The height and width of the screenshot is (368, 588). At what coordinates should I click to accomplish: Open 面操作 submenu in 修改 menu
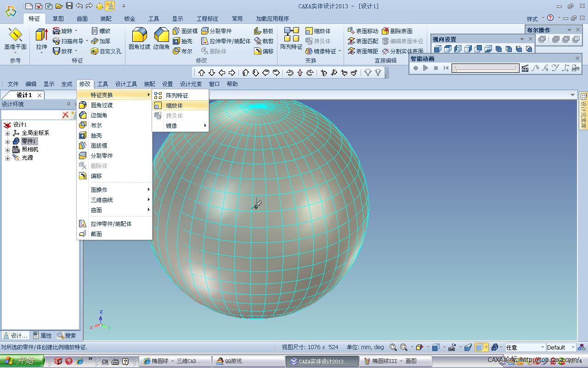[x=114, y=190]
